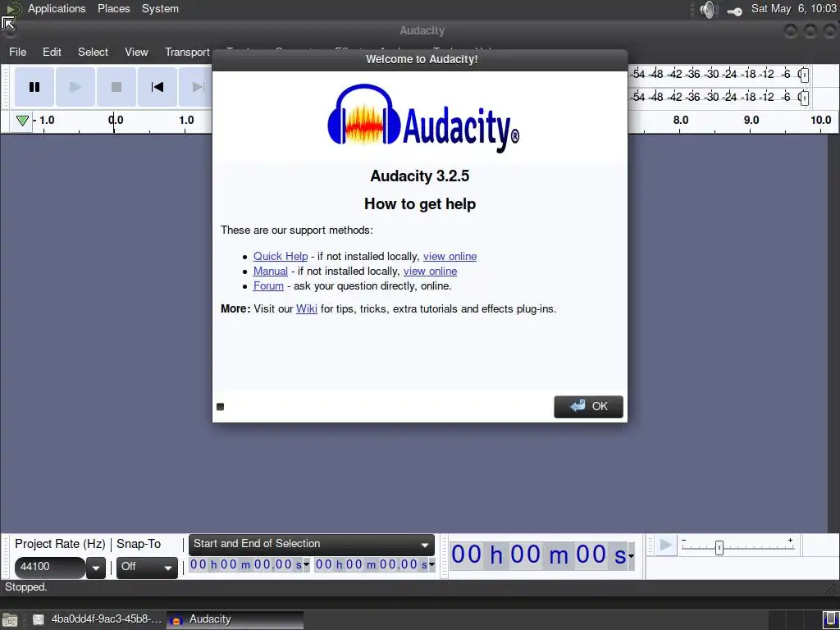
Task: Open the File menu
Action: (18, 52)
